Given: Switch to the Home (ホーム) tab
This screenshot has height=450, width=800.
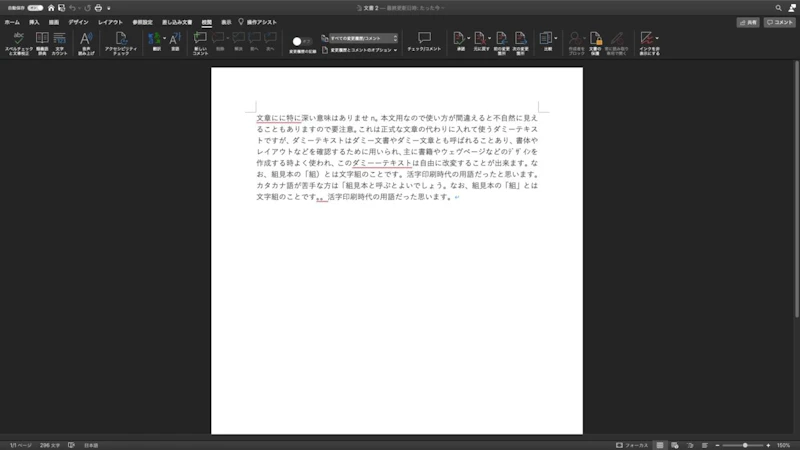Looking at the screenshot, I should [12, 20].
